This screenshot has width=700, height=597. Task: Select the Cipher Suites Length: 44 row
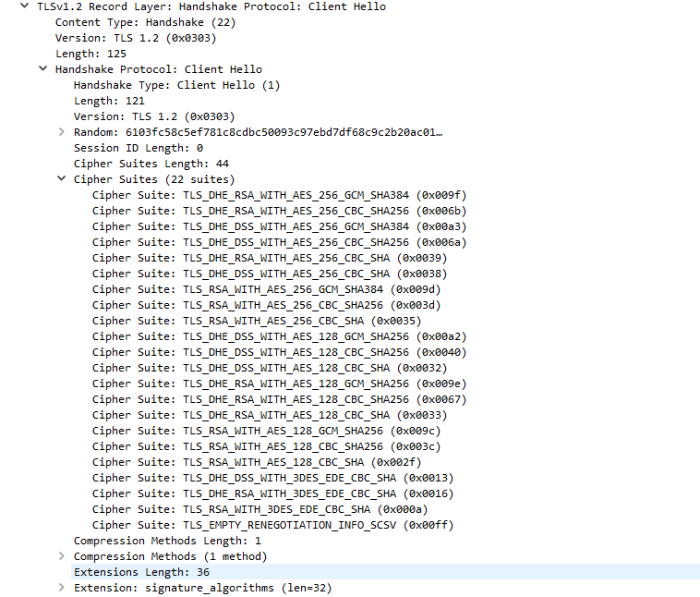pos(151,164)
